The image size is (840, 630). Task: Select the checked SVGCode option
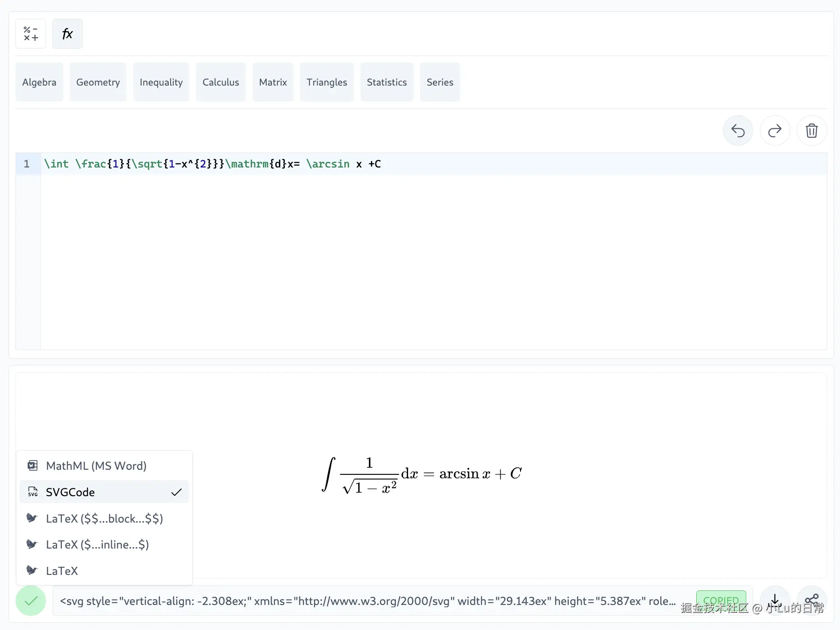pos(104,492)
